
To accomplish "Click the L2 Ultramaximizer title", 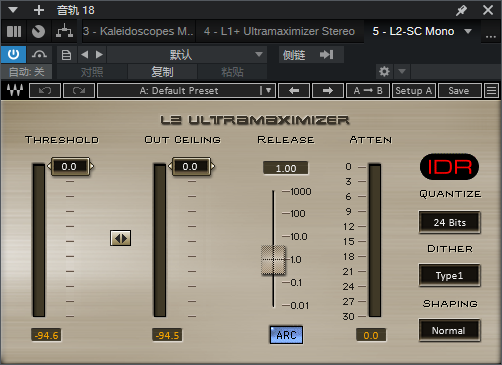I will coord(255,120).
